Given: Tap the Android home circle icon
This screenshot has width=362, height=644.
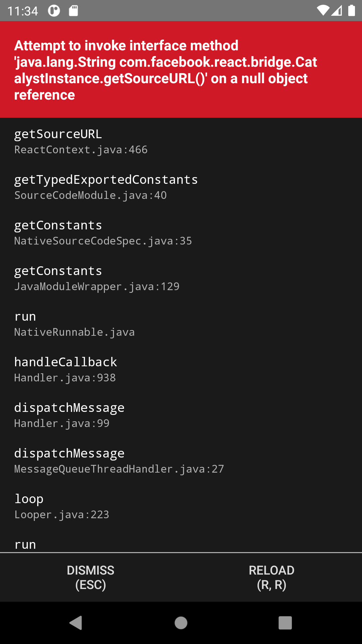Looking at the screenshot, I should tap(181, 623).
